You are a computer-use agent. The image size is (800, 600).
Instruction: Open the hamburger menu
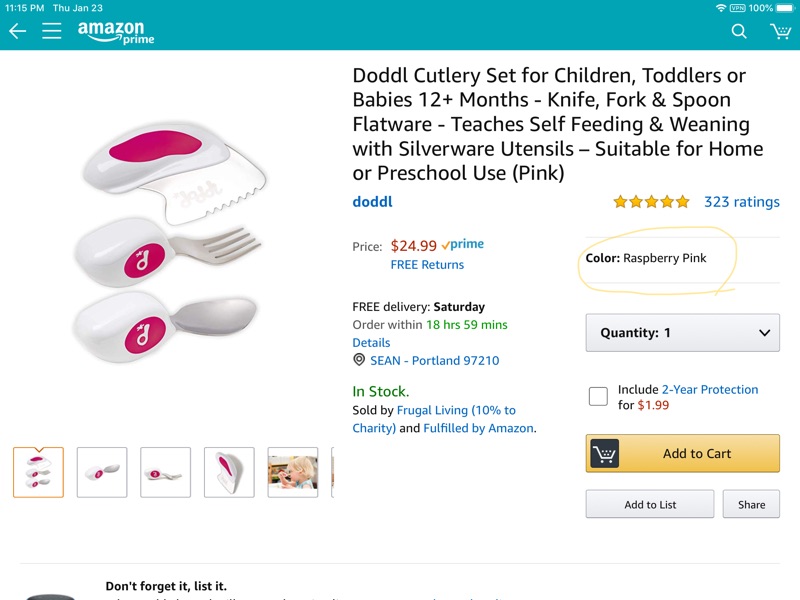(x=52, y=31)
